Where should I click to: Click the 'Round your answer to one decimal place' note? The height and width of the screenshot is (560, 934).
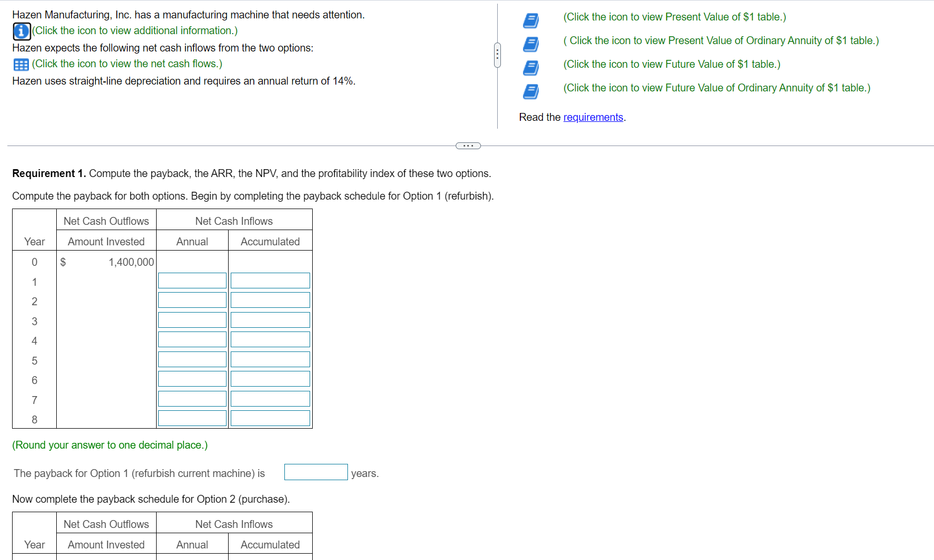(x=110, y=445)
